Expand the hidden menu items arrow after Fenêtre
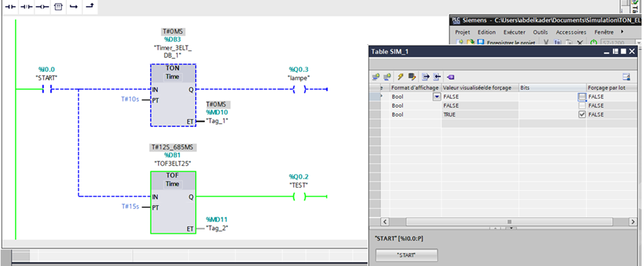Image resolution: width=644 pixels, height=266 pixels. click(624, 32)
